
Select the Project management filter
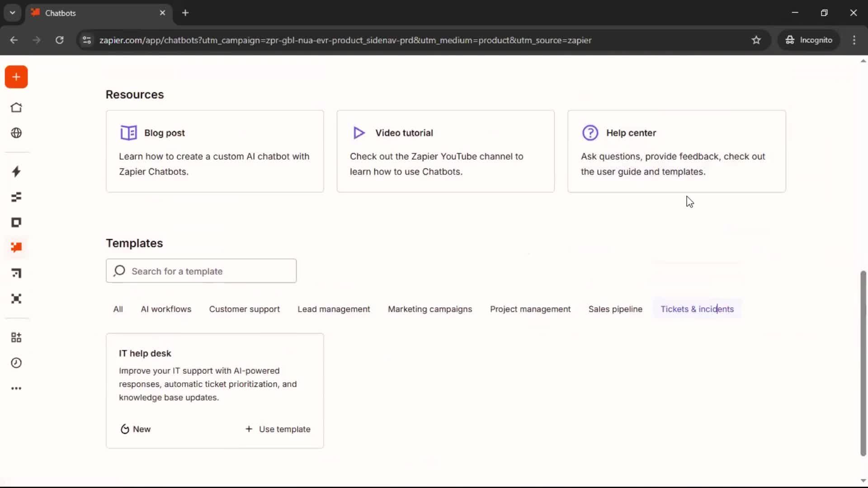(530, 309)
